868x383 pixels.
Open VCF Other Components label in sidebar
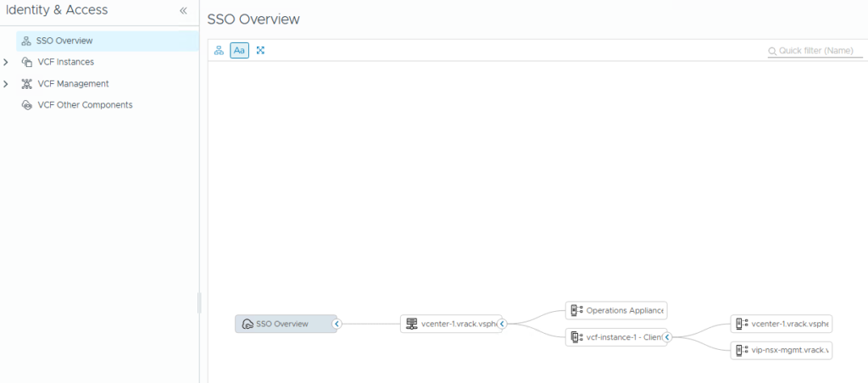pyautogui.click(x=85, y=105)
